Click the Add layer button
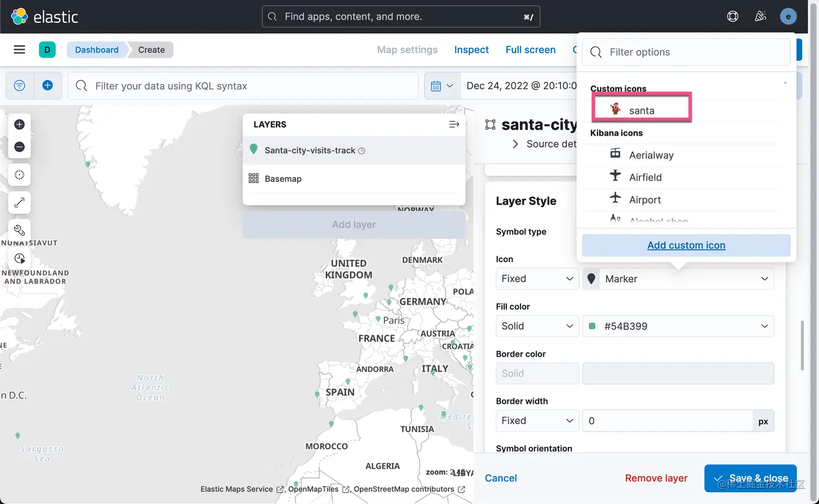This screenshot has height=504, width=819. point(354,225)
